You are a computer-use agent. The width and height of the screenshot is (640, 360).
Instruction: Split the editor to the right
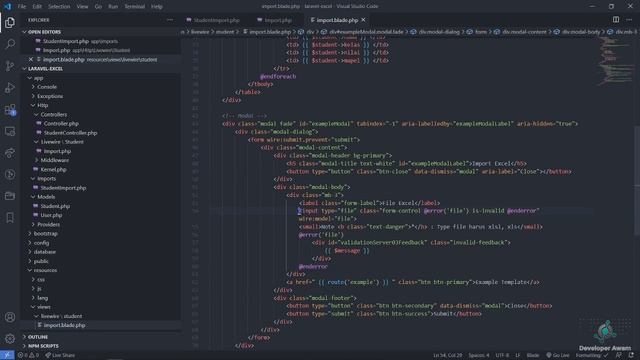616,20
